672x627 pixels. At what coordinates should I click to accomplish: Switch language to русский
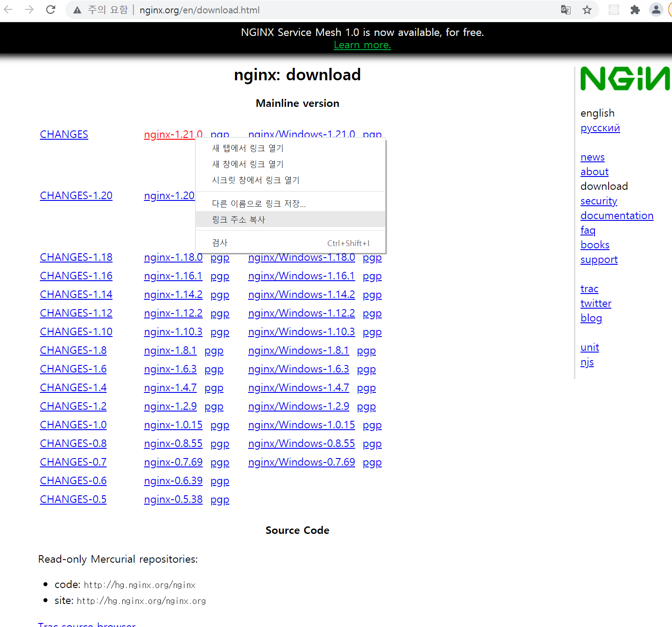[600, 128]
